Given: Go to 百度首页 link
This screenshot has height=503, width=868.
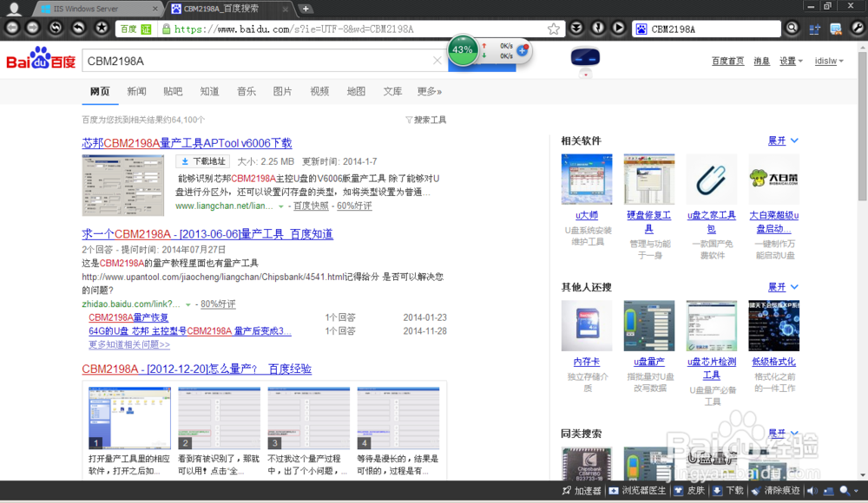Looking at the screenshot, I should click(x=727, y=61).
